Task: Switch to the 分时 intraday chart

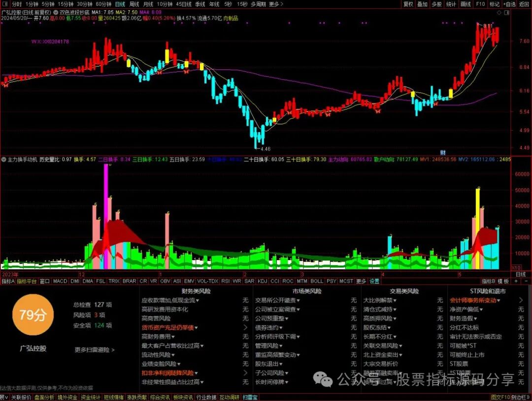Action: 16,4
